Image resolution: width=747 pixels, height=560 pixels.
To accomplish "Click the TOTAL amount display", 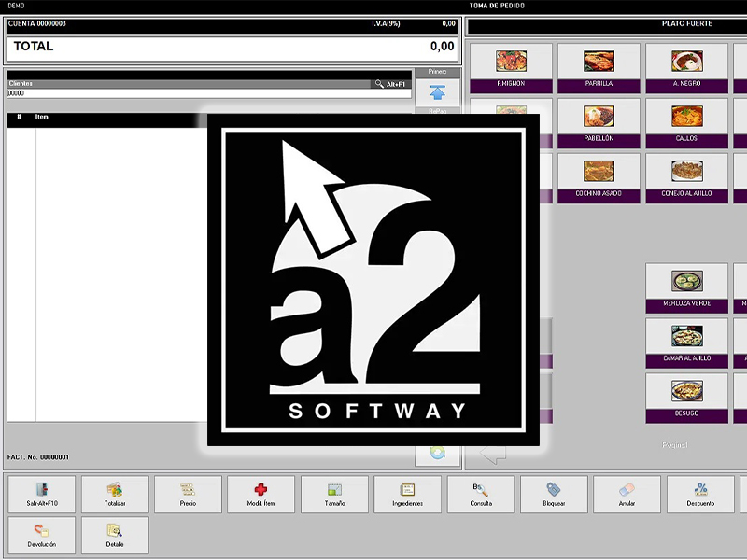I will pyautogui.click(x=233, y=49).
